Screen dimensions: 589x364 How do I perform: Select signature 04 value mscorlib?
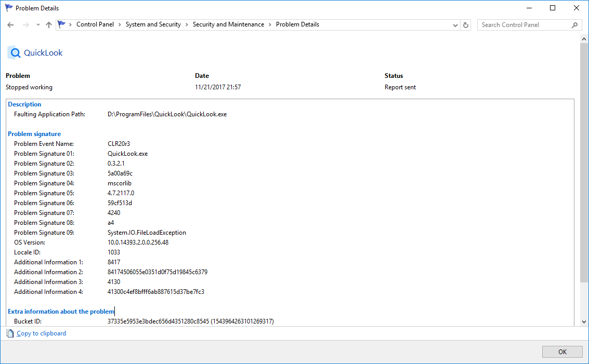(120, 183)
